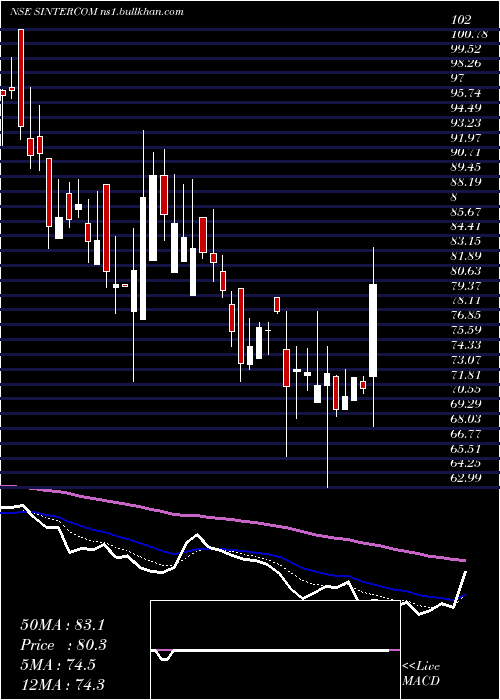Click the 65.51 price value

[x=466, y=448]
